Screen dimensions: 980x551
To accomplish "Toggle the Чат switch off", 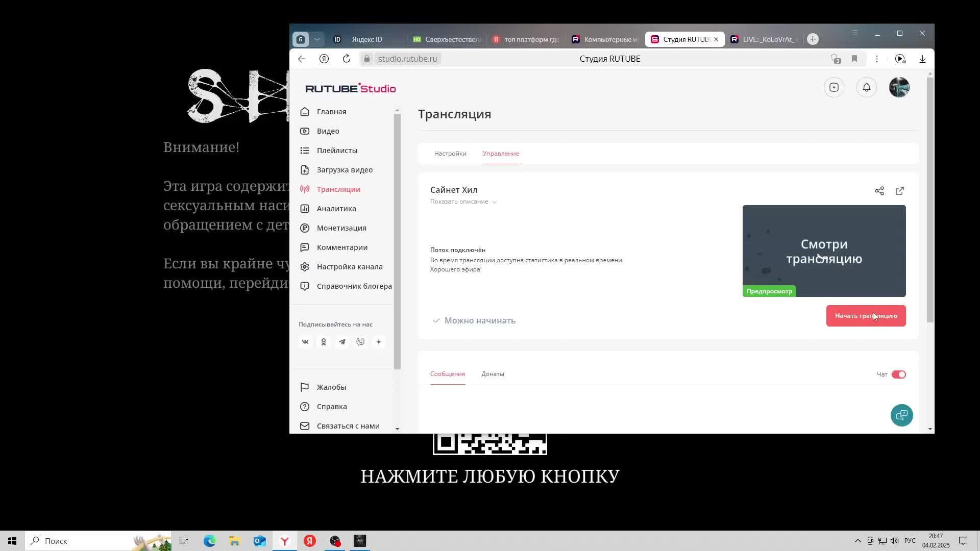I will tap(899, 374).
